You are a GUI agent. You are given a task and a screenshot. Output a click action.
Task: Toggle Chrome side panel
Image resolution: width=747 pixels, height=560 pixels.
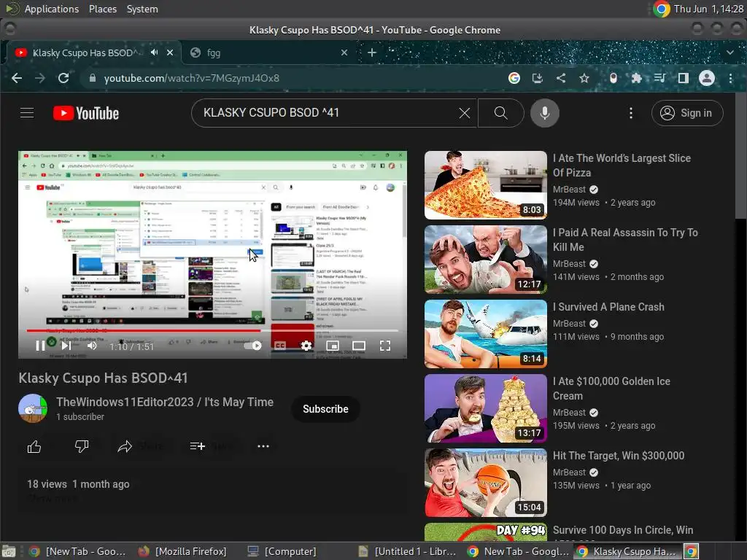683,78
